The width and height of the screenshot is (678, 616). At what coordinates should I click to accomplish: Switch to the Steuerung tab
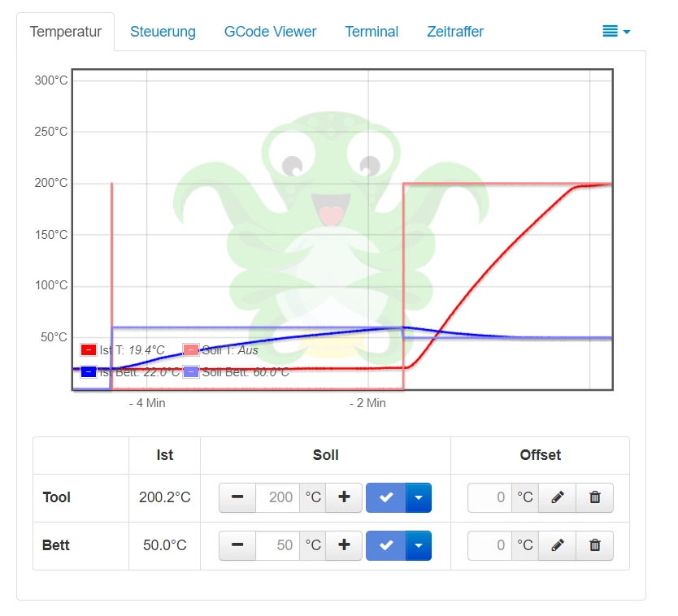click(163, 32)
